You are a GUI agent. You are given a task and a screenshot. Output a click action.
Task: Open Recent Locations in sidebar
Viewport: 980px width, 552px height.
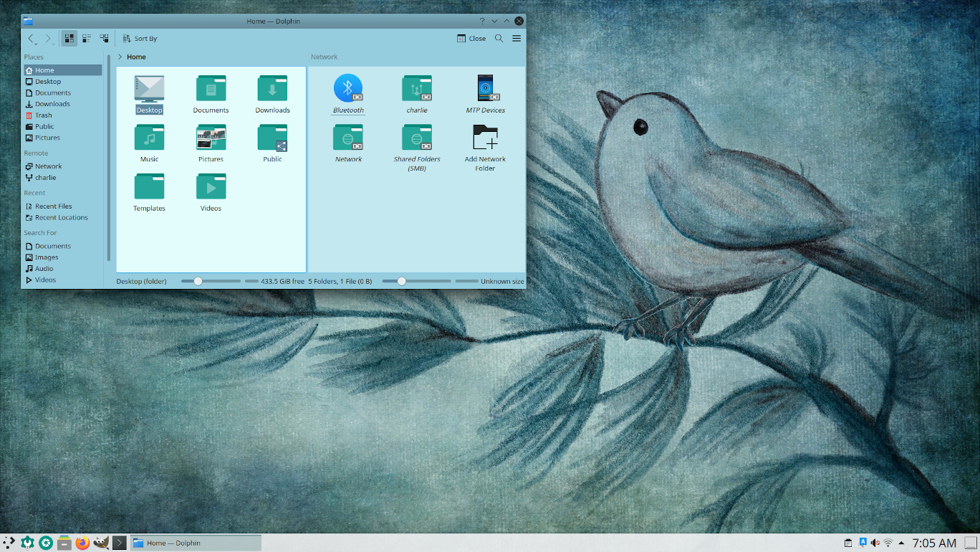(63, 217)
